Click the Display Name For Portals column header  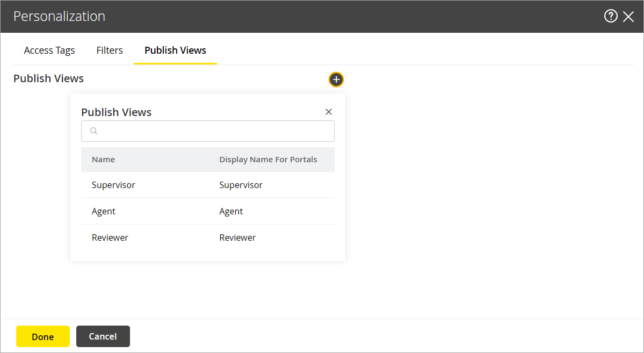[x=268, y=159]
